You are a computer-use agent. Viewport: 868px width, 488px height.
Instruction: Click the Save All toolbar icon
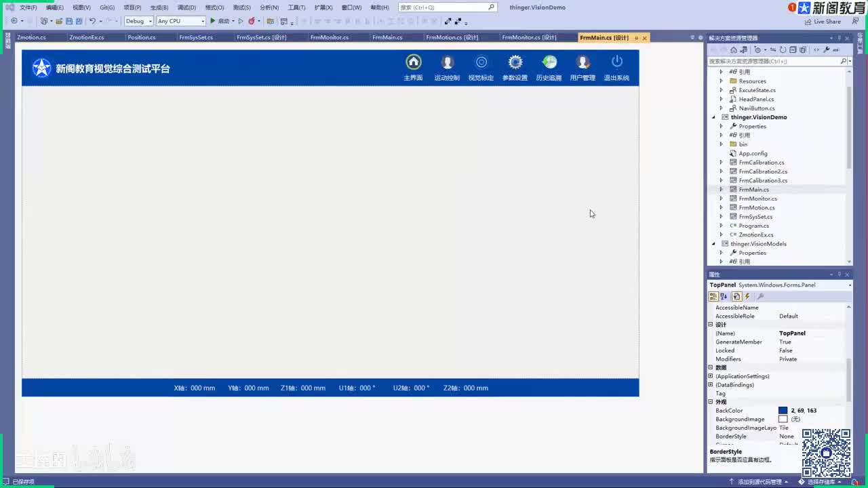point(79,21)
